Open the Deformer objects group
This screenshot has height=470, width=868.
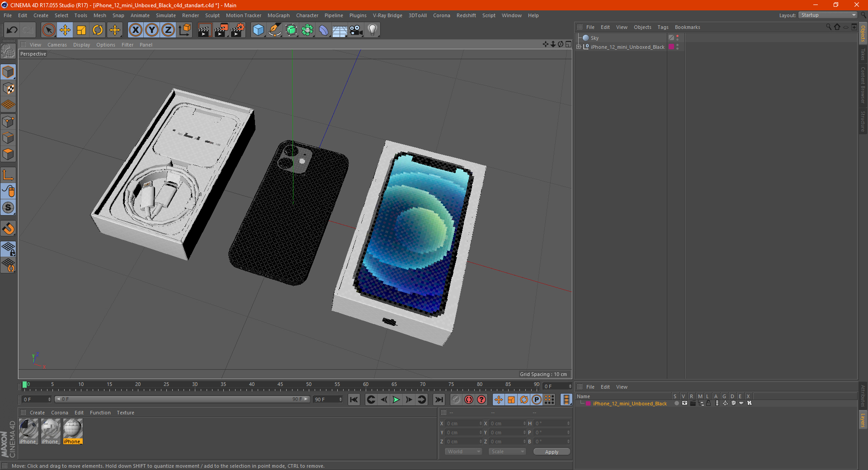[x=324, y=30]
